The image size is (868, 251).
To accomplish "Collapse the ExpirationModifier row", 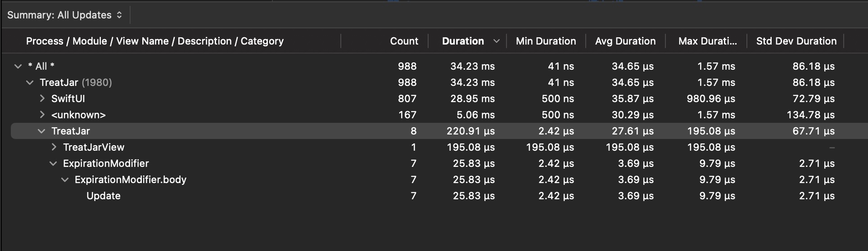I will coord(53,164).
